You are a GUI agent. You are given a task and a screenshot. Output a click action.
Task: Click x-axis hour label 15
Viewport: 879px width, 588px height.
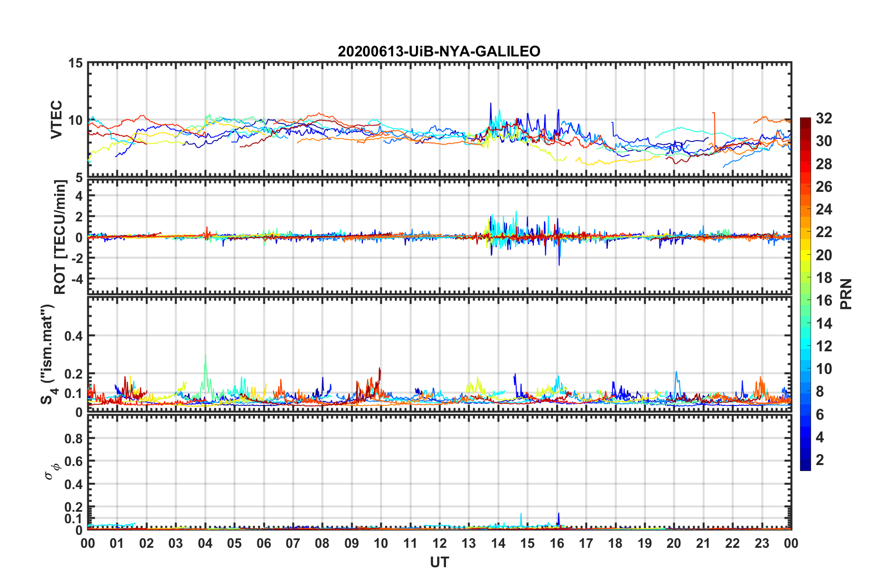527,543
